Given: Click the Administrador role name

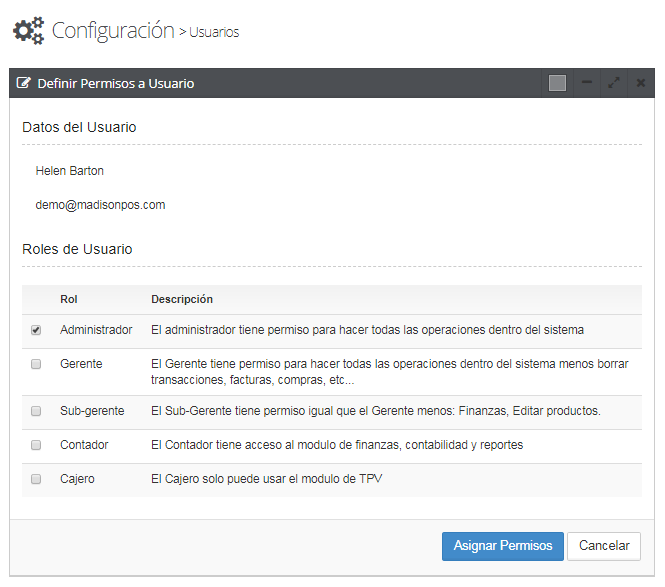Looking at the screenshot, I should tap(96, 330).
